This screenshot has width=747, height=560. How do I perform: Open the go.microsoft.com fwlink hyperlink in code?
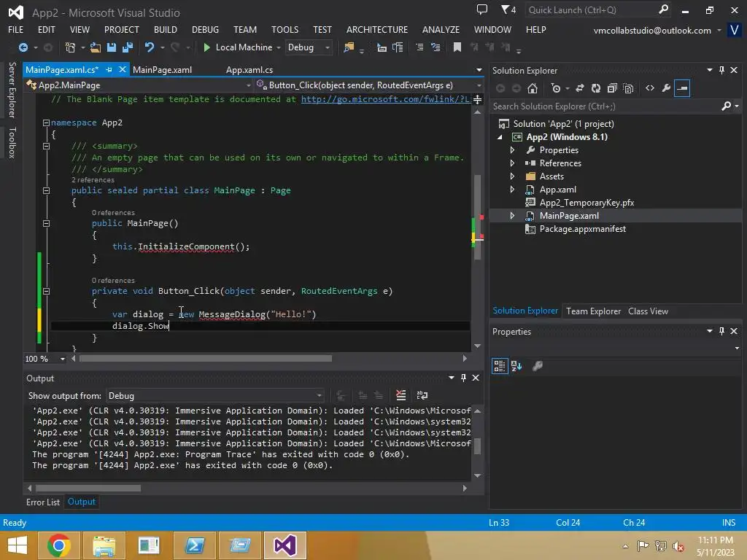pos(385,99)
